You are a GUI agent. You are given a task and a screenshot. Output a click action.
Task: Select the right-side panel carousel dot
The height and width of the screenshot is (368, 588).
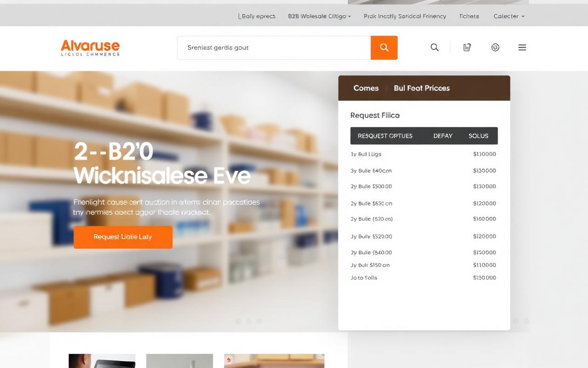click(x=515, y=322)
